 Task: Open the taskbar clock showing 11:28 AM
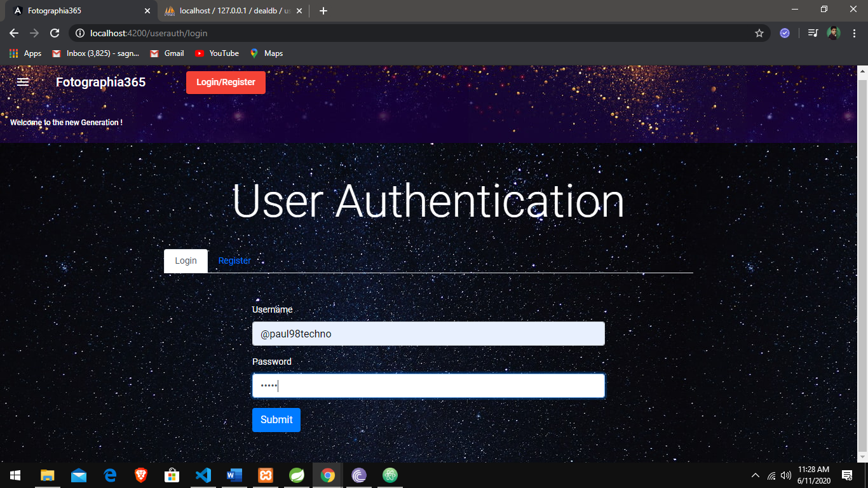814,475
